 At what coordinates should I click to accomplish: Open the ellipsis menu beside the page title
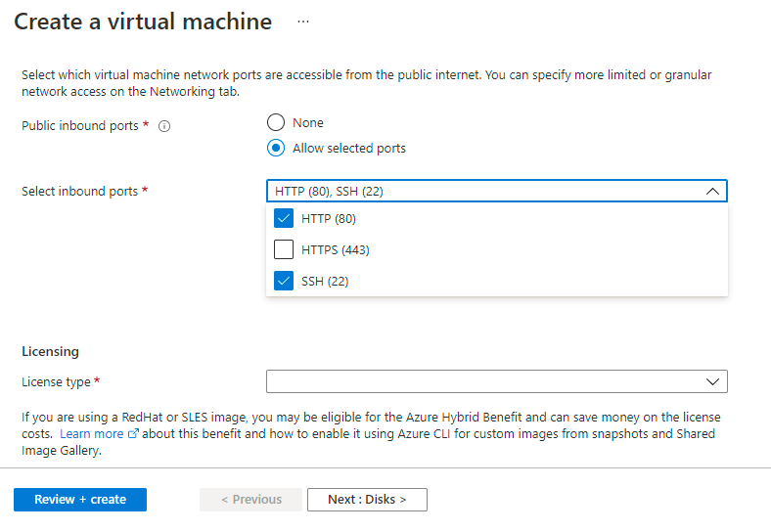click(303, 22)
